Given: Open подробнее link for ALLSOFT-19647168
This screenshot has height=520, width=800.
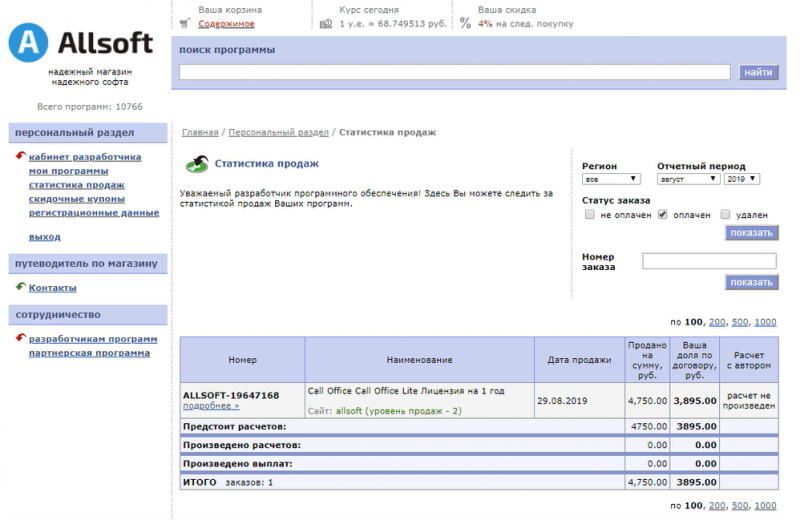Looking at the screenshot, I should point(211,406).
